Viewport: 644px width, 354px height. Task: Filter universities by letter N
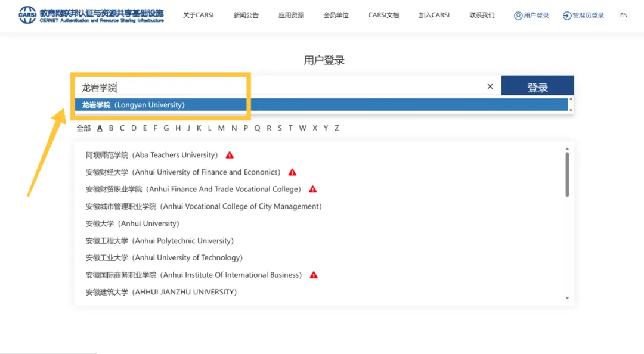click(x=234, y=128)
